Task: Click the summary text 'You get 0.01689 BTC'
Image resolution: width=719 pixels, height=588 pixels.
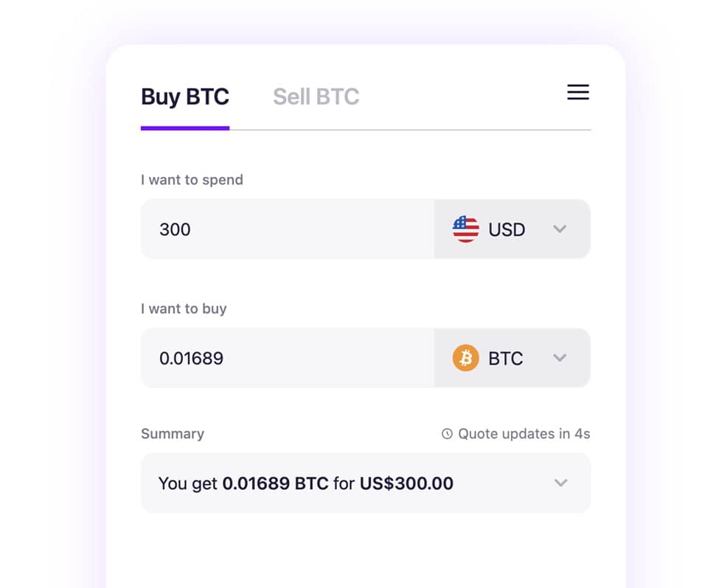Action: click(242, 483)
